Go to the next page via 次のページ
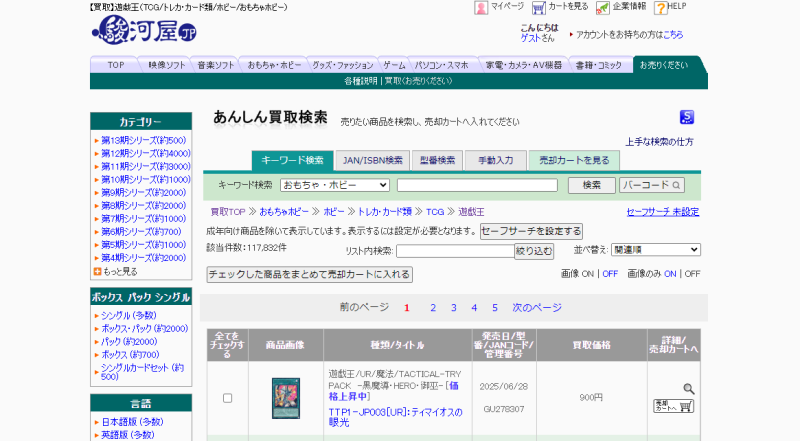800x441 pixels. tap(537, 307)
